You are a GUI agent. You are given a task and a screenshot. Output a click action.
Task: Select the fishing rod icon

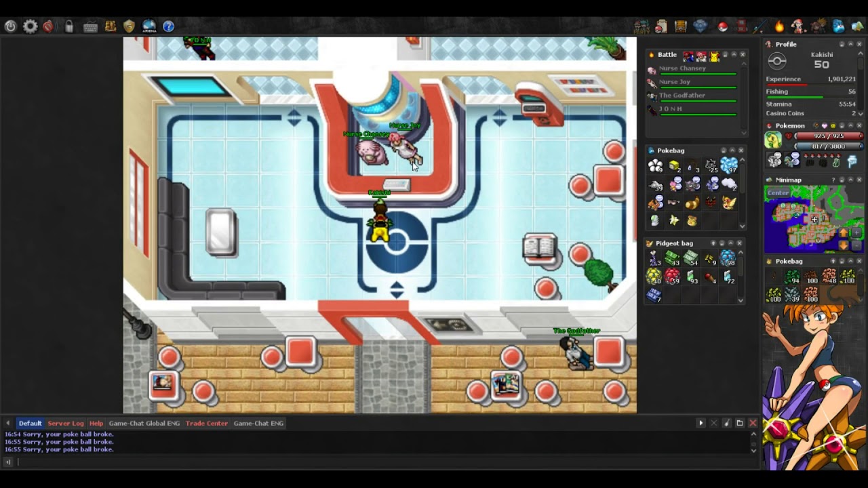click(760, 26)
